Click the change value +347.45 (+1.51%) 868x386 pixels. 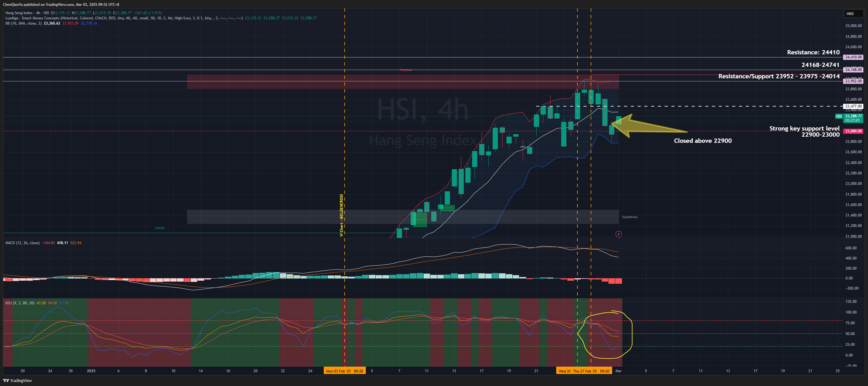coord(148,13)
